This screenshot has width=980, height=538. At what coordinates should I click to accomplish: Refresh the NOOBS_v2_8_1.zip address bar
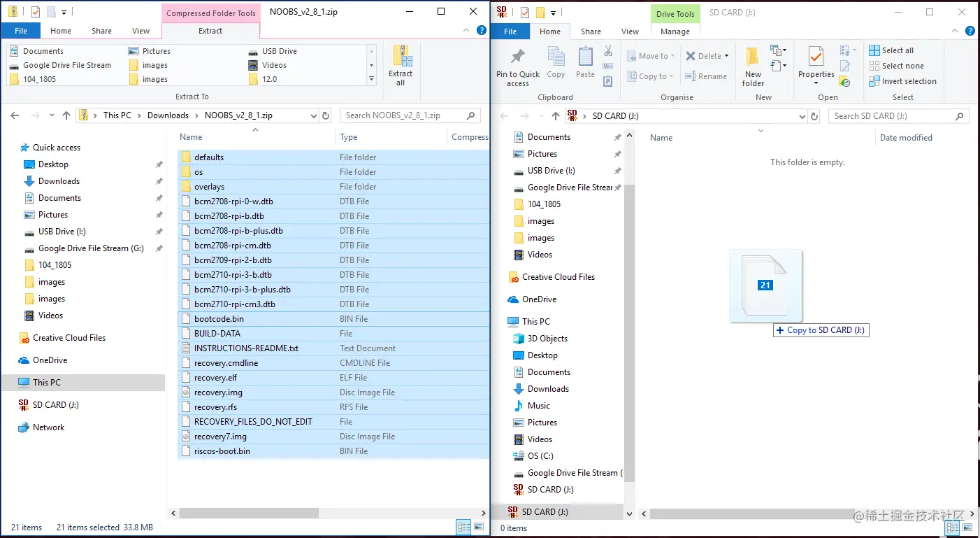(x=326, y=115)
